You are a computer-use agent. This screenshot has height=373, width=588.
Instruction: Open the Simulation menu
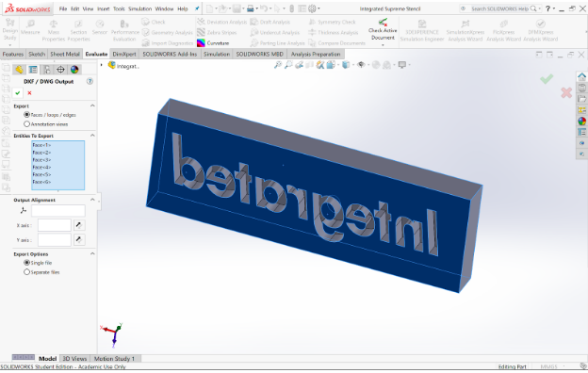pyautogui.click(x=139, y=8)
